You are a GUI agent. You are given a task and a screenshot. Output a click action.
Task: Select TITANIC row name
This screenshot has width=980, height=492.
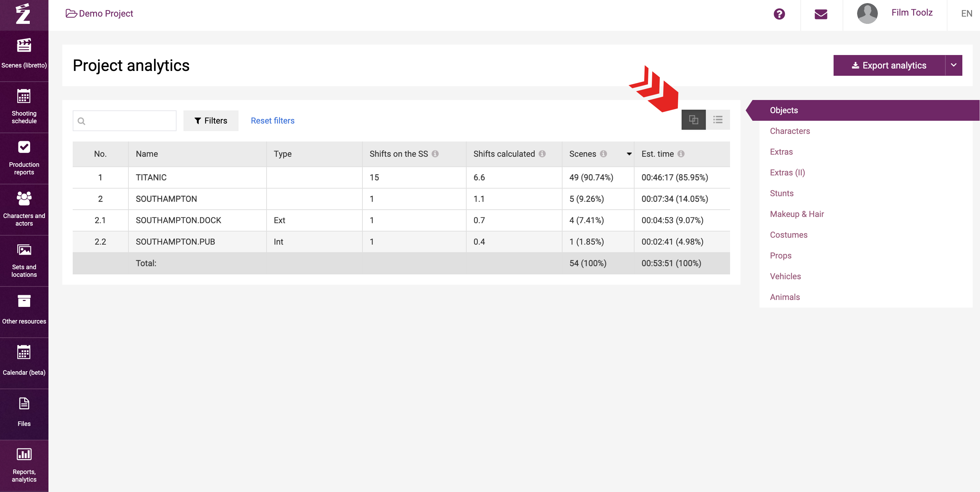click(x=151, y=177)
